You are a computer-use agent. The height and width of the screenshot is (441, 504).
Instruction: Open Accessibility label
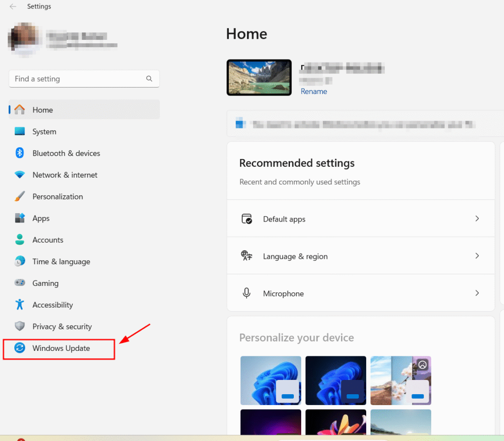coord(53,305)
